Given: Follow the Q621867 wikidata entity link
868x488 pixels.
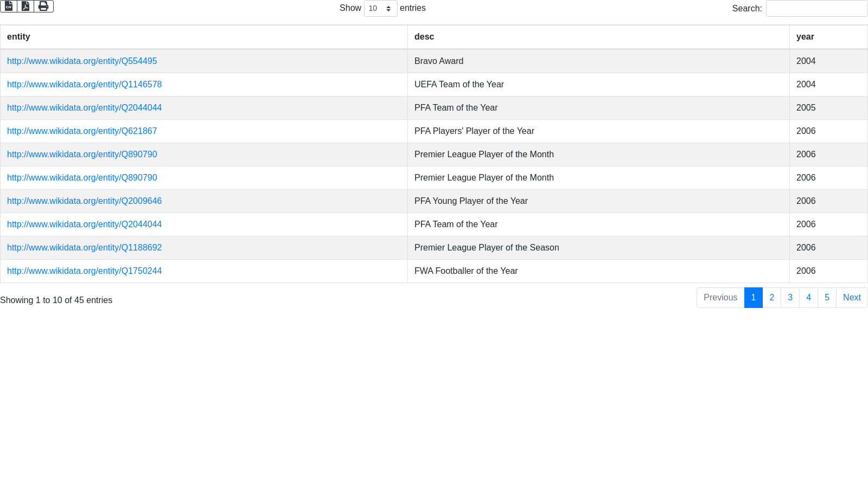Looking at the screenshot, I should click(x=82, y=131).
